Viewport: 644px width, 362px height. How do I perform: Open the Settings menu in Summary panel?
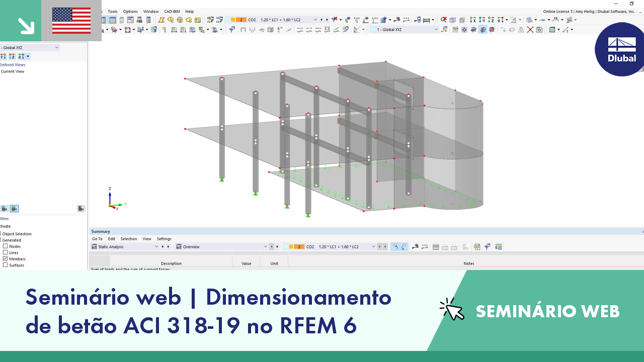(164, 239)
